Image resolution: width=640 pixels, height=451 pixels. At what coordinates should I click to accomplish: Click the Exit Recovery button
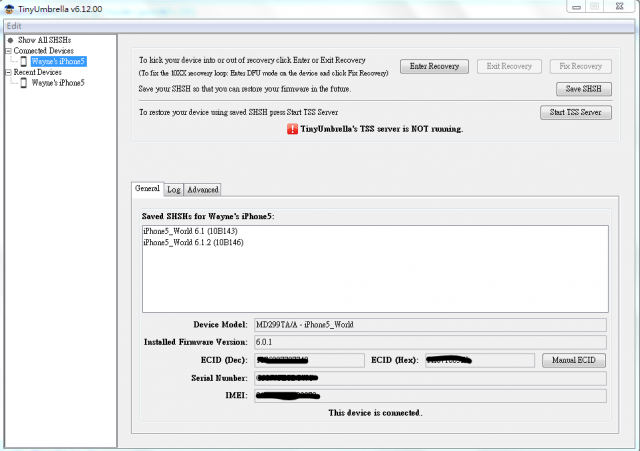509,66
